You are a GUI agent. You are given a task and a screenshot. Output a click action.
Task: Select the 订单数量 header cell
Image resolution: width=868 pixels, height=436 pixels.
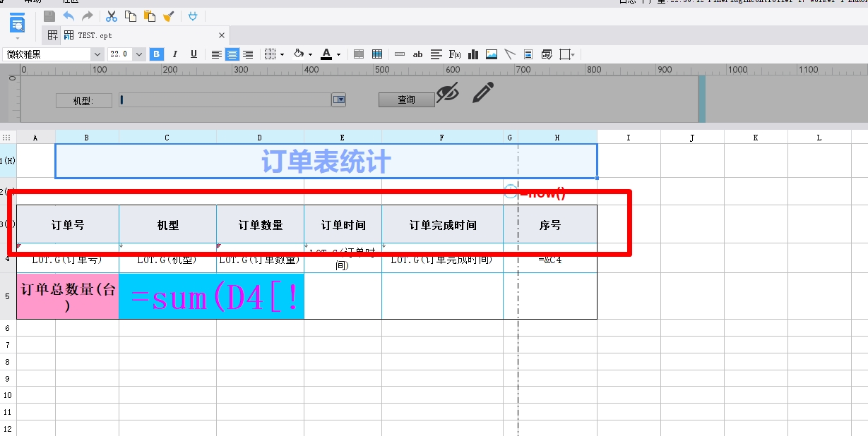coord(261,225)
